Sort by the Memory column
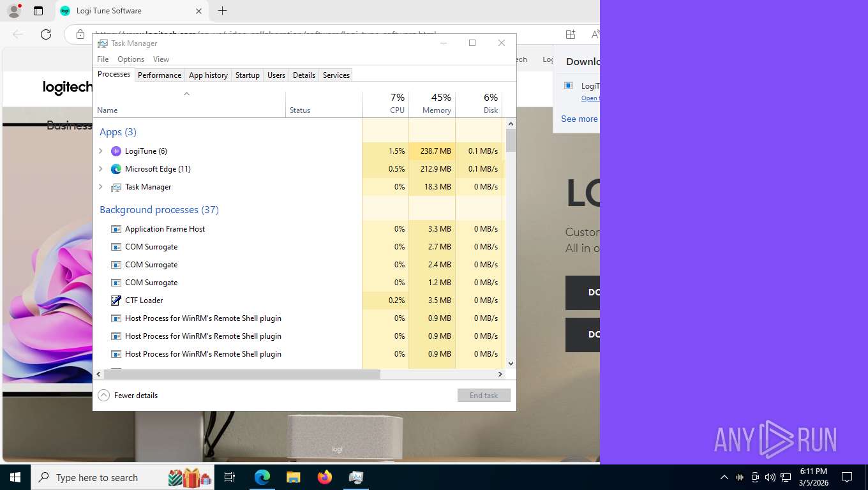The width and height of the screenshot is (868, 490). (x=432, y=104)
